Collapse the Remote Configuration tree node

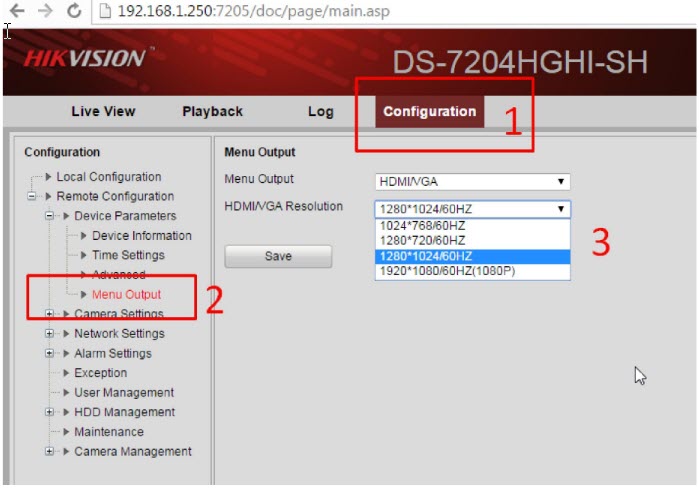click(x=32, y=197)
